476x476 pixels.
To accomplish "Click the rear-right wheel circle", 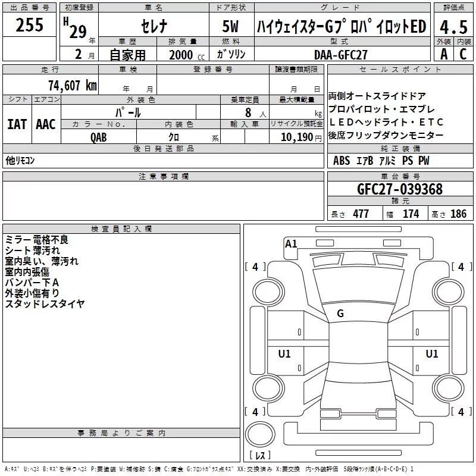I will [x=449, y=389].
